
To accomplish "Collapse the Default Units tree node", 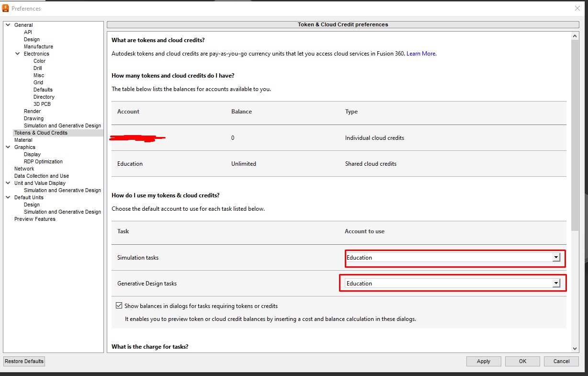I will point(8,197).
